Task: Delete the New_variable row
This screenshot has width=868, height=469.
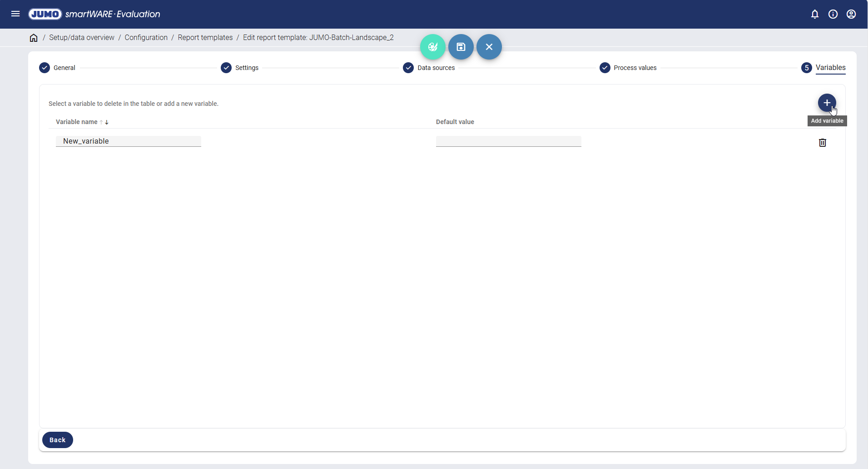Action: tap(822, 143)
